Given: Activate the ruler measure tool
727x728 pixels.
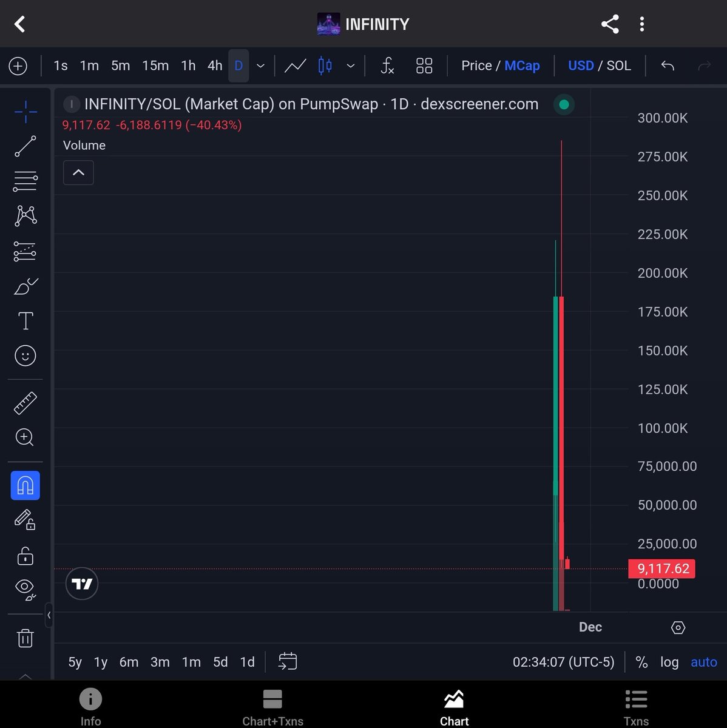Looking at the screenshot, I should coord(25,403).
